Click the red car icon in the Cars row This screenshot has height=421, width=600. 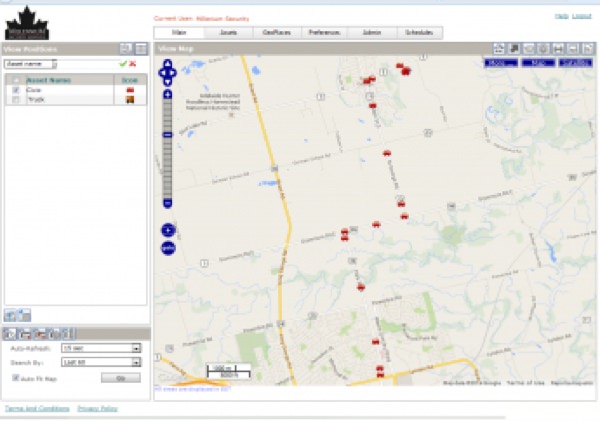point(130,90)
